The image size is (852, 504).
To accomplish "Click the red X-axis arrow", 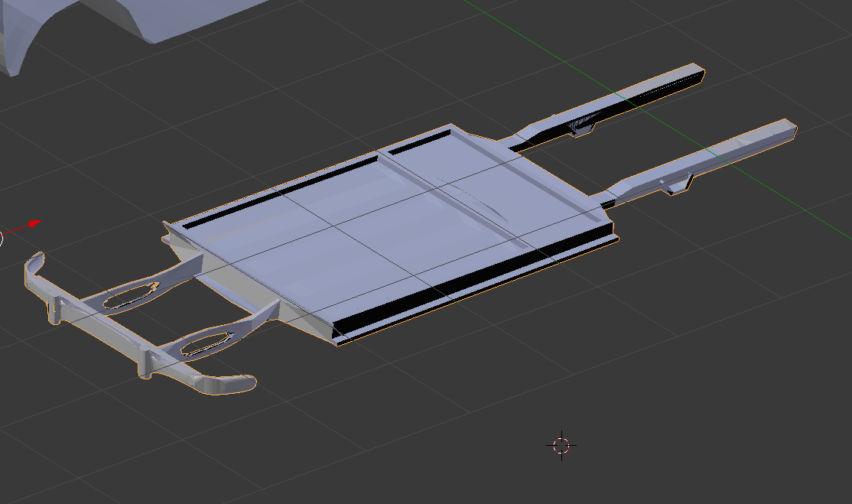I will 21,228.
